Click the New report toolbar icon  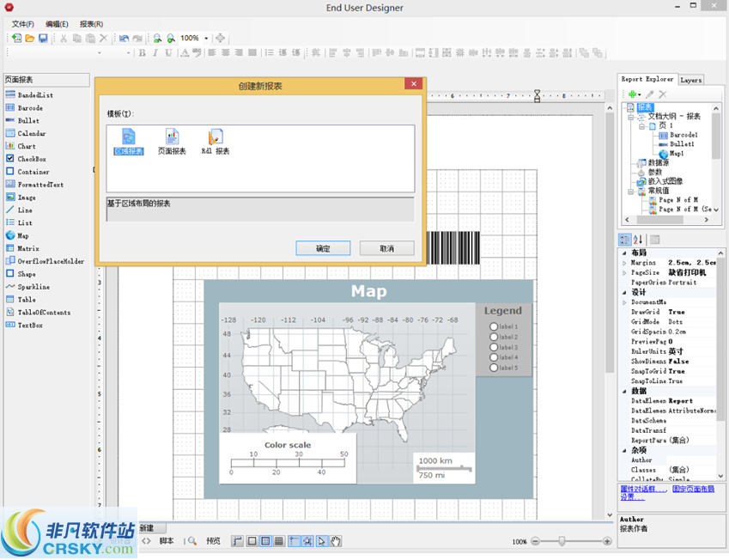coord(16,38)
